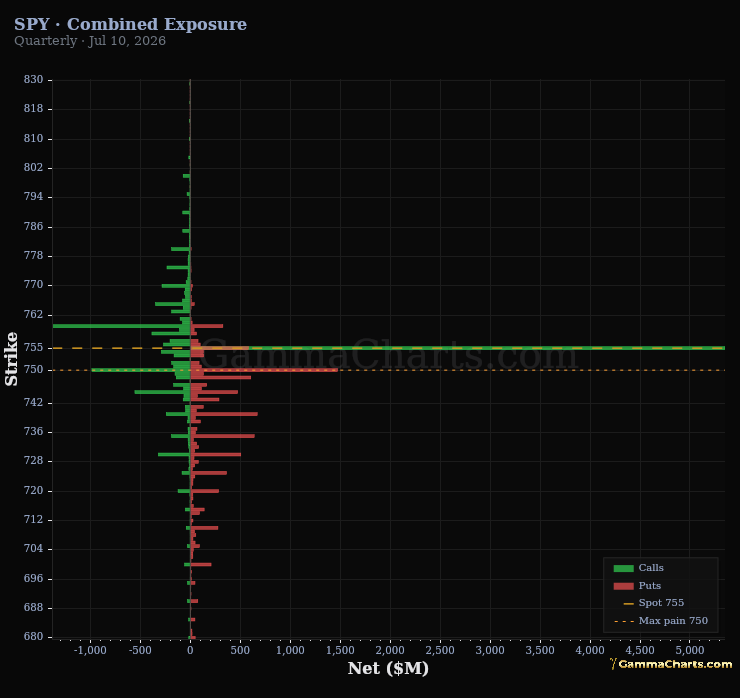The image size is (740, 698).
Task: Click the green Calls legend swatch
Action: [623, 568]
